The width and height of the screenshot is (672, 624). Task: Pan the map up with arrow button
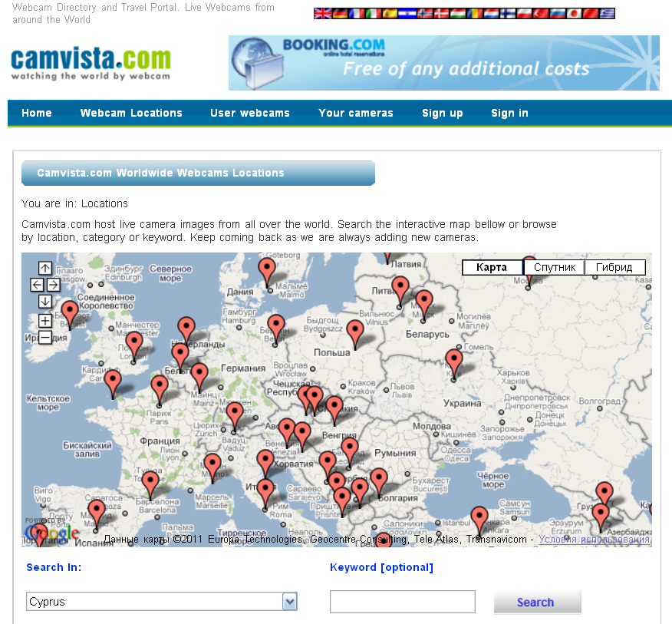point(45,268)
